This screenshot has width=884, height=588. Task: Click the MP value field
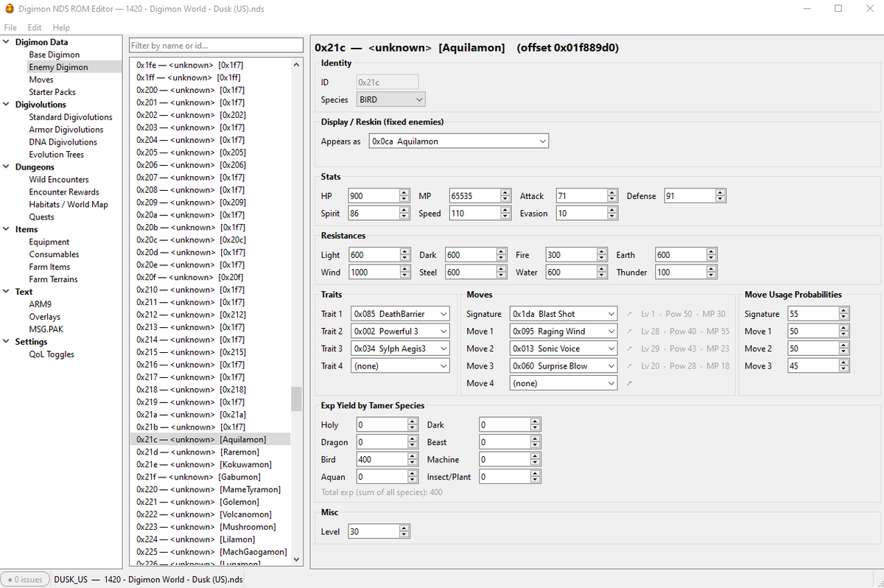click(x=480, y=196)
